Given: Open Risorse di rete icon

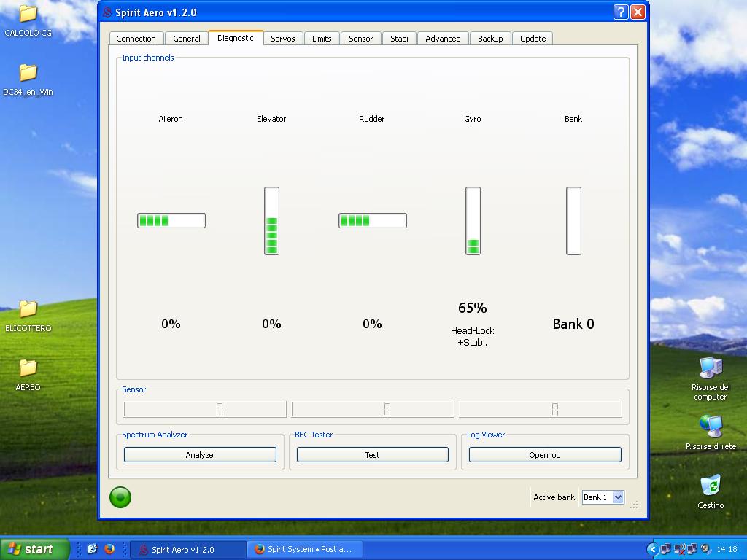Looking at the screenshot, I should click(710, 427).
